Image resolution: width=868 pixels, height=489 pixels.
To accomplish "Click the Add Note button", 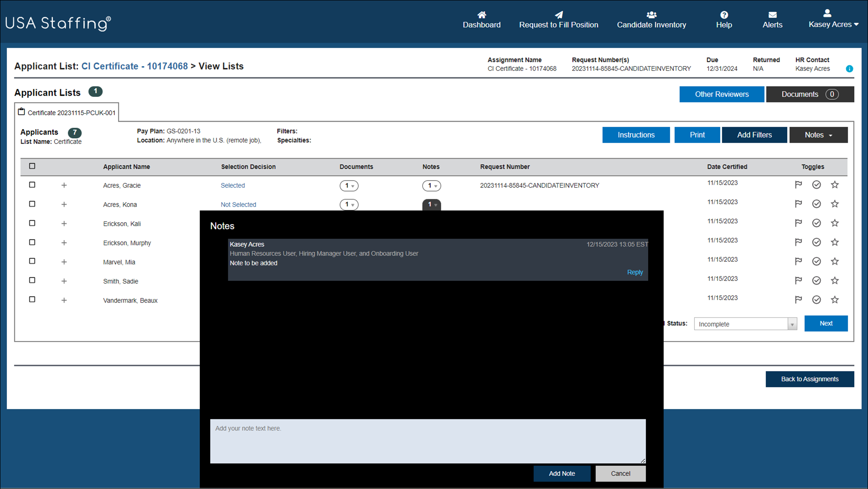I will [562, 473].
